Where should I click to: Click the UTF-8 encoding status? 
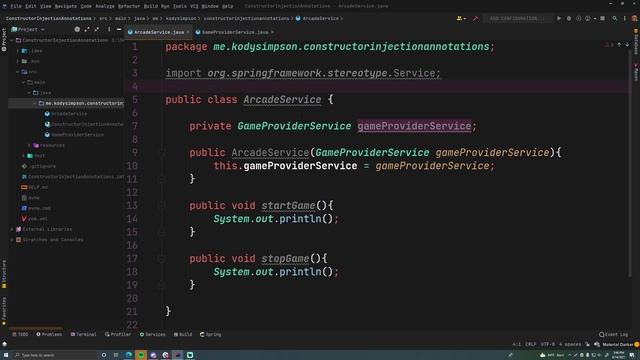click(547, 344)
